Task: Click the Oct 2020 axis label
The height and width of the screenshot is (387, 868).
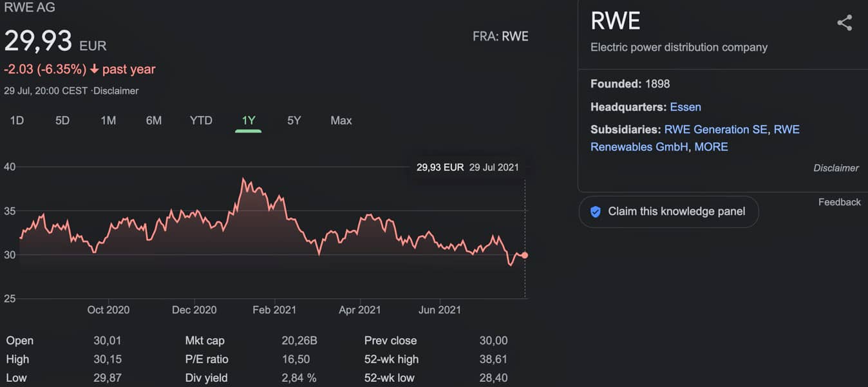Action: tap(108, 310)
